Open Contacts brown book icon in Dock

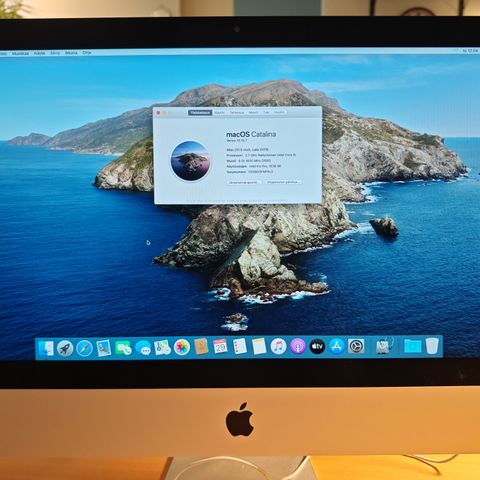(x=201, y=347)
